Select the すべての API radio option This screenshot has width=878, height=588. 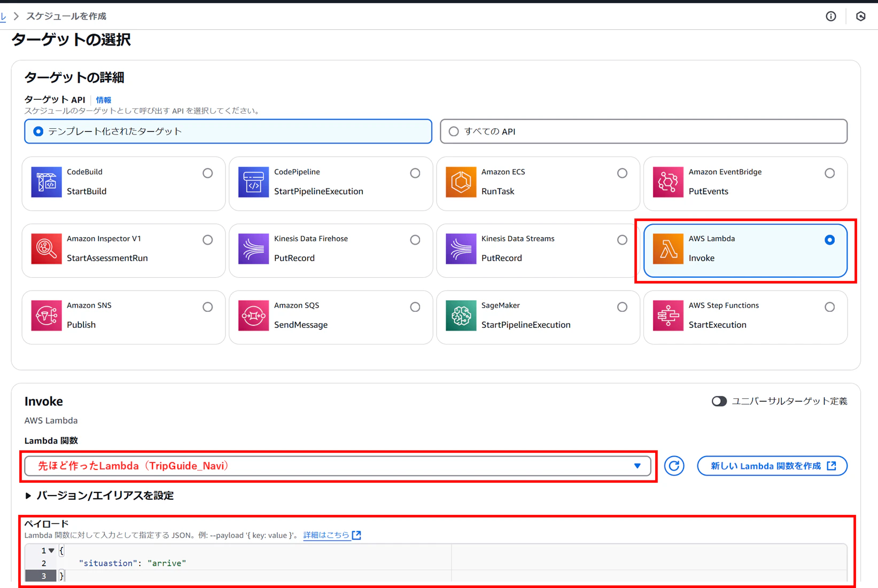[x=454, y=131]
